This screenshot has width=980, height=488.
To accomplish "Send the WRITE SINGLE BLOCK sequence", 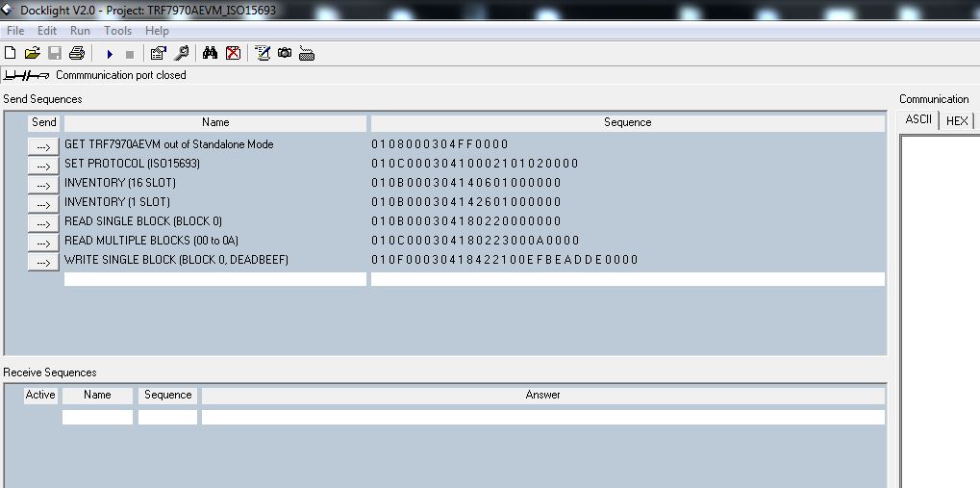I will coord(43,262).
